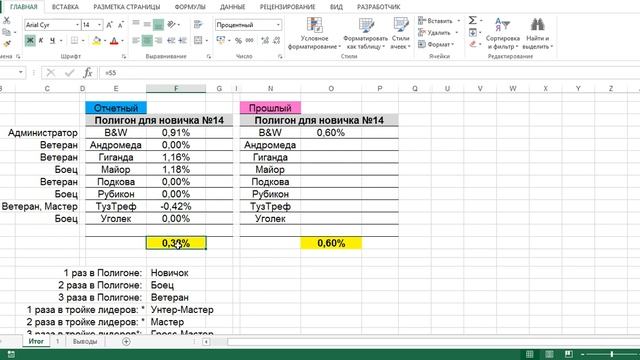Apply Percent Style with the % icon
The image size is (640, 360).
click(238, 40)
